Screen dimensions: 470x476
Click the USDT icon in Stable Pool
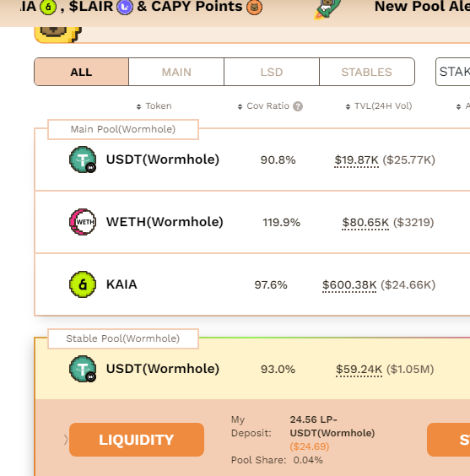(83, 369)
